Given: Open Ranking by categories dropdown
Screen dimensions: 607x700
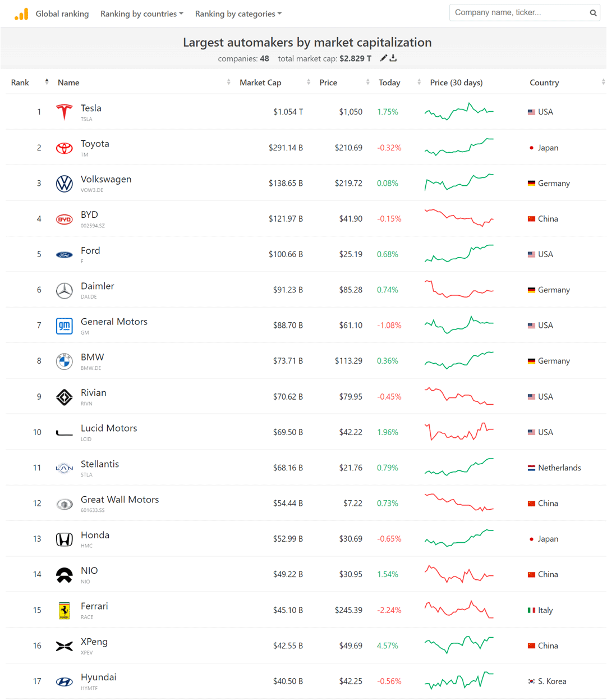Looking at the screenshot, I should click(x=238, y=14).
